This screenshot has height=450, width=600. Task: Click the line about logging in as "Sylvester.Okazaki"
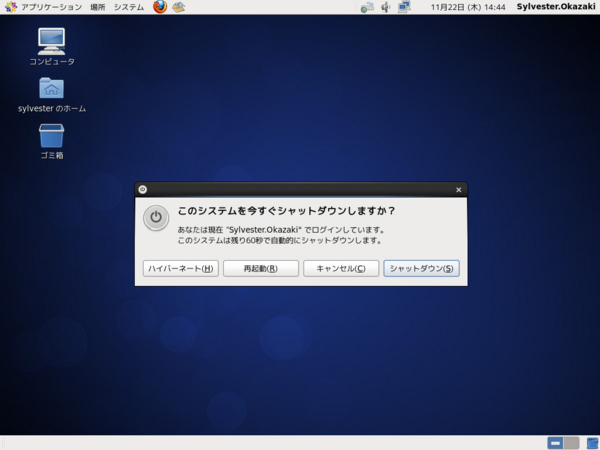click(x=281, y=230)
